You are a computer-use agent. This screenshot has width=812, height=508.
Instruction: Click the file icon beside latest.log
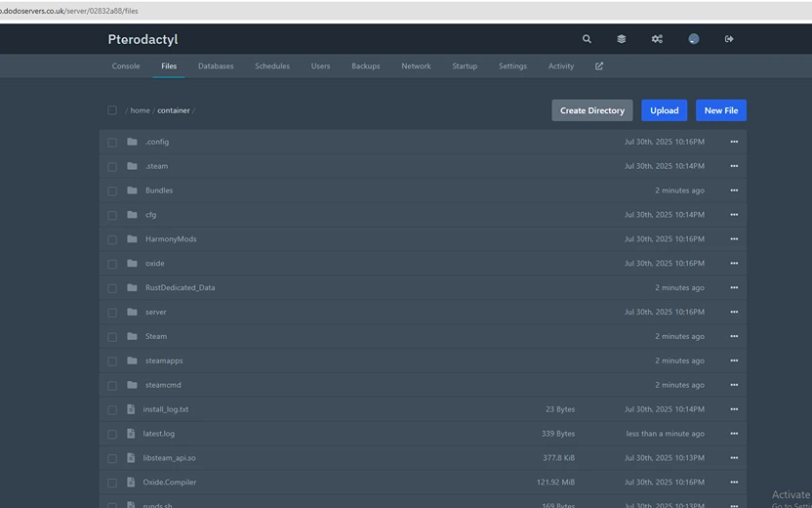point(132,434)
